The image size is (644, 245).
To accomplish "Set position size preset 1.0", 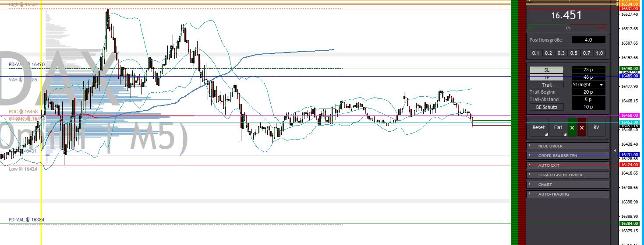I will [x=599, y=53].
